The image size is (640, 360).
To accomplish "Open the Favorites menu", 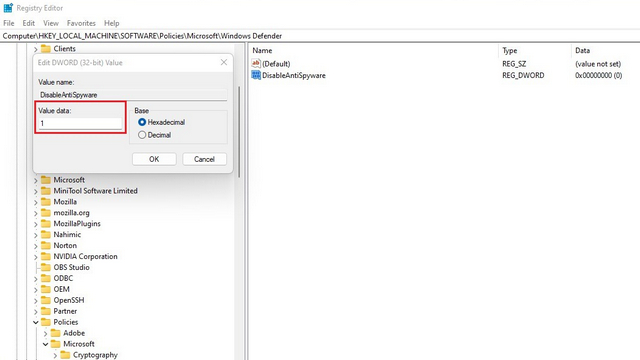I will tap(81, 23).
